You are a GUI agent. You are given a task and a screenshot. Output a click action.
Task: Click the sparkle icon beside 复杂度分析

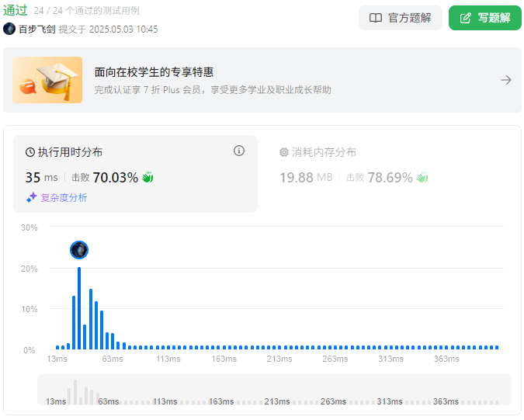click(31, 197)
